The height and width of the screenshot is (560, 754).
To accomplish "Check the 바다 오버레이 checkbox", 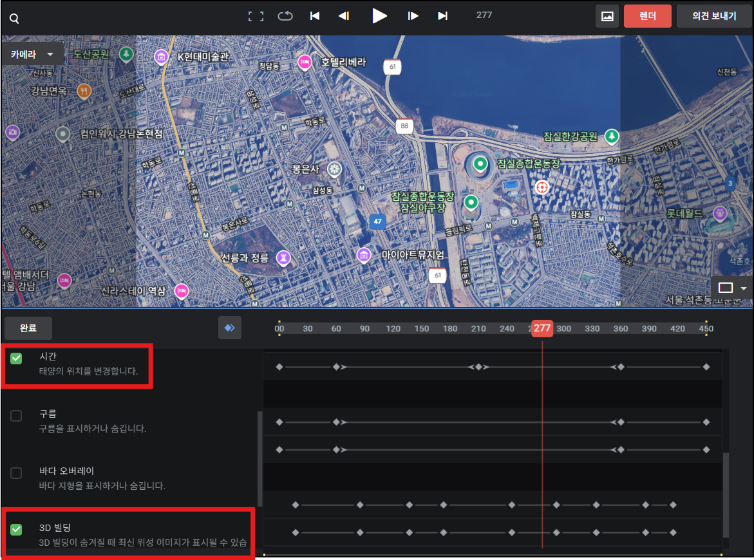I will click(x=16, y=473).
